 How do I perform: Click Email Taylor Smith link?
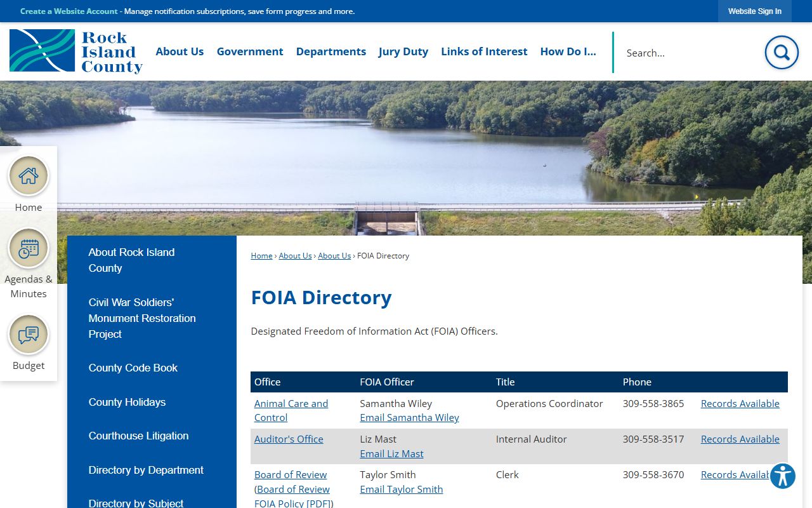pyautogui.click(x=401, y=489)
